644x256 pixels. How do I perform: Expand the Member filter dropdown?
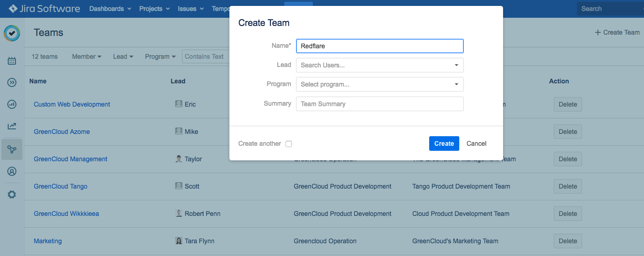pos(87,56)
